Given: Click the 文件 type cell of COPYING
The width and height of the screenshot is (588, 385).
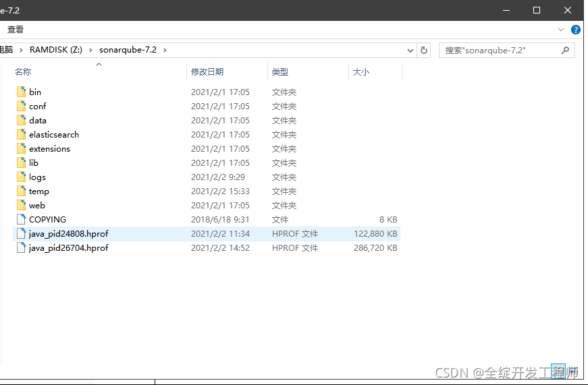Looking at the screenshot, I should tap(280, 219).
